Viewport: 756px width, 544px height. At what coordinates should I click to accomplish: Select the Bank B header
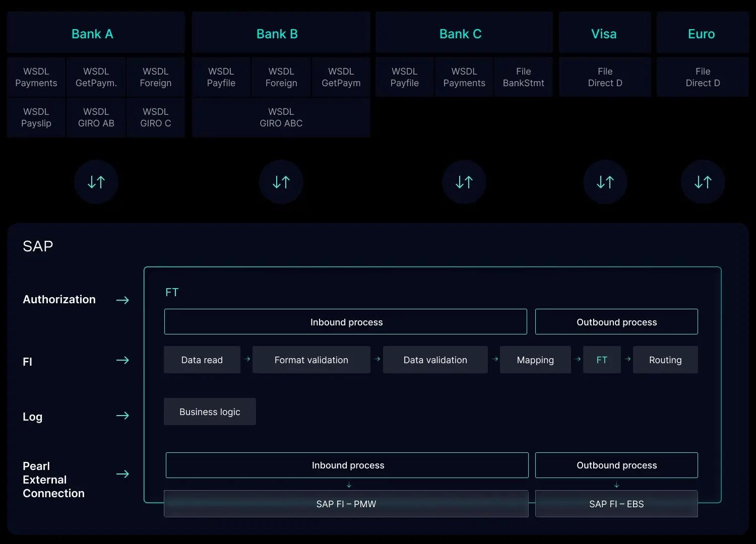pyautogui.click(x=281, y=32)
